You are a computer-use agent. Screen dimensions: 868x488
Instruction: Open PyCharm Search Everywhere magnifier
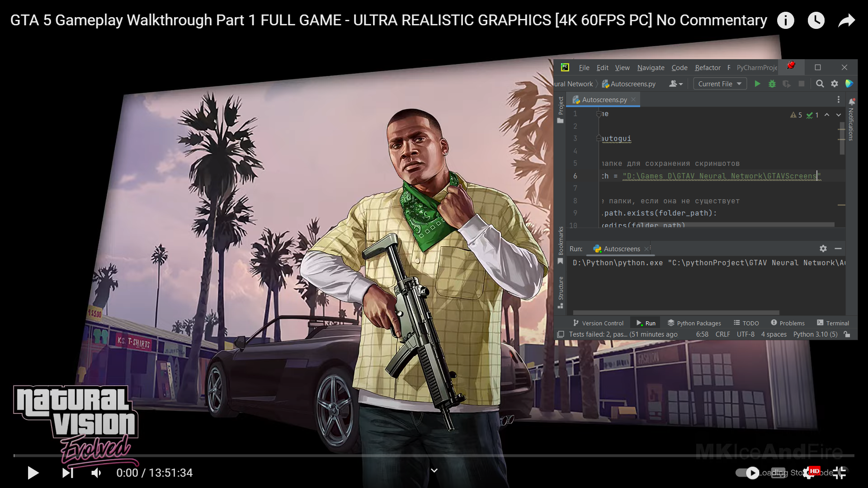(820, 84)
